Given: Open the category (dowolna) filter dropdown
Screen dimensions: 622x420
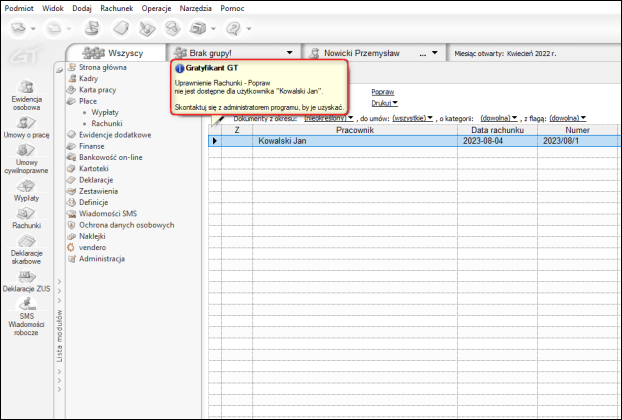Looking at the screenshot, I should coord(499,118).
